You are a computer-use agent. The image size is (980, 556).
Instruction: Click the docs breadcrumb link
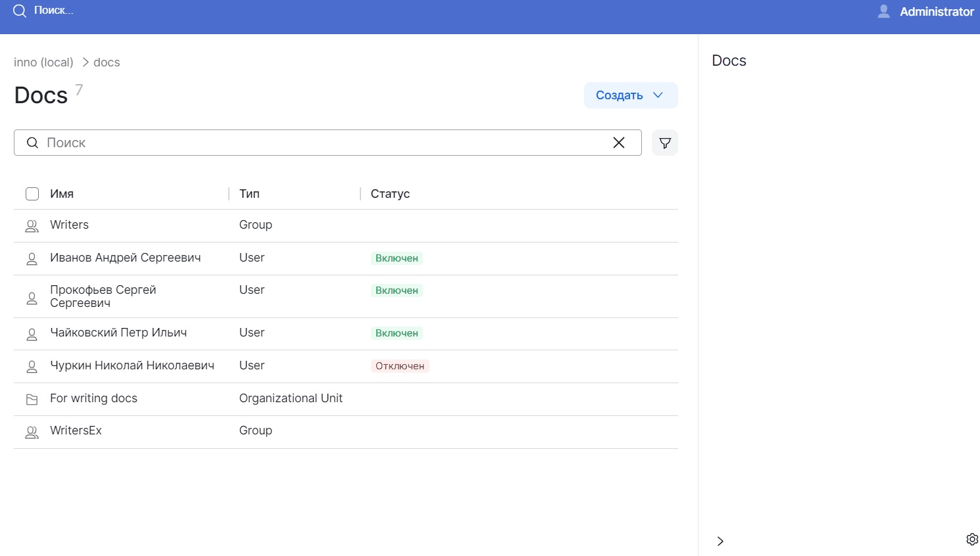pos(107,62)
